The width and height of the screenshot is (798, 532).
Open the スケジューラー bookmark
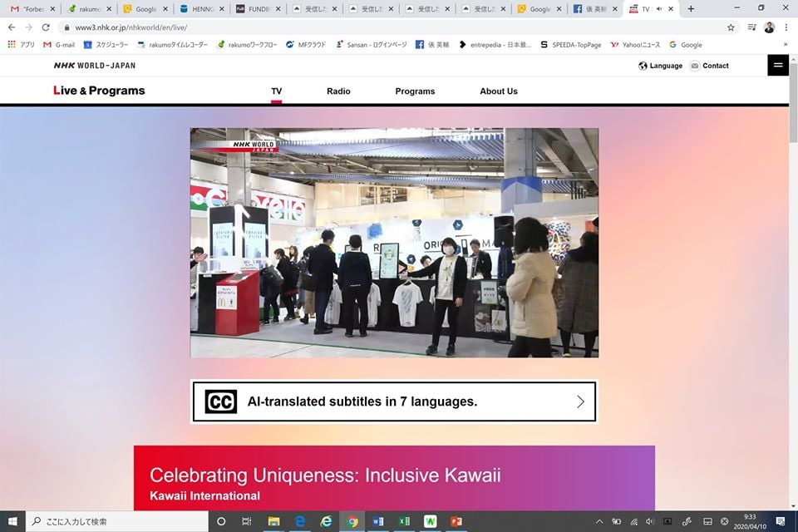click(106, 45)
